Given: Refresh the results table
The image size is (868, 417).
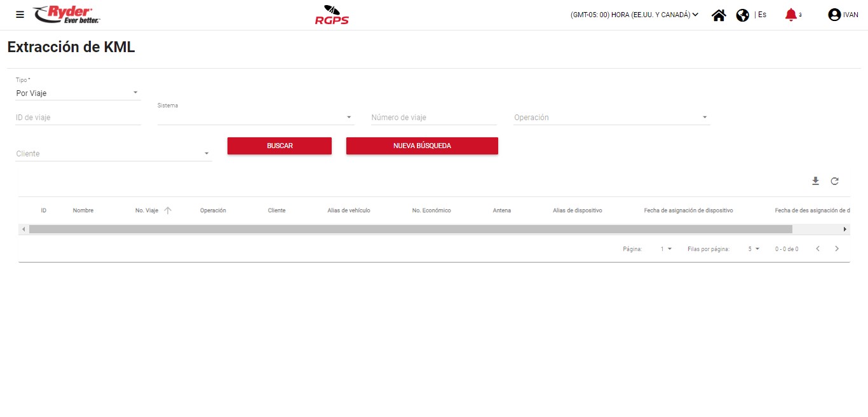Looking at the screenshot, I should (x=834, y=181).
